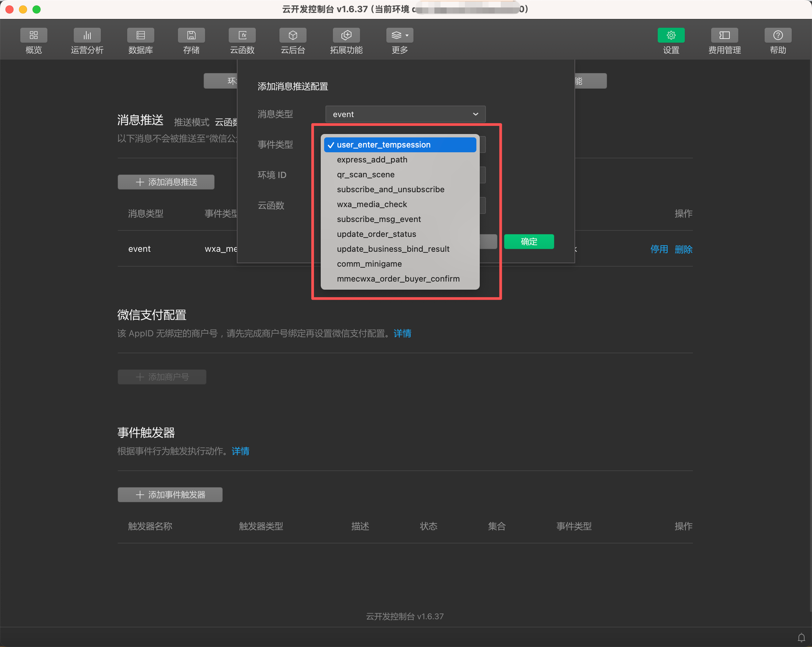Open 运营分析 analytics toolbar icon

[x=87, y=36]
